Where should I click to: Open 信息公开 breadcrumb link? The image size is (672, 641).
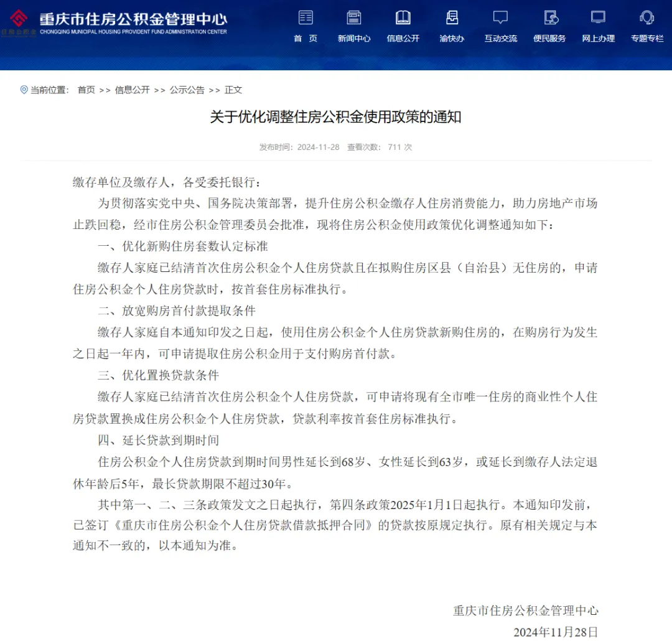132,90
